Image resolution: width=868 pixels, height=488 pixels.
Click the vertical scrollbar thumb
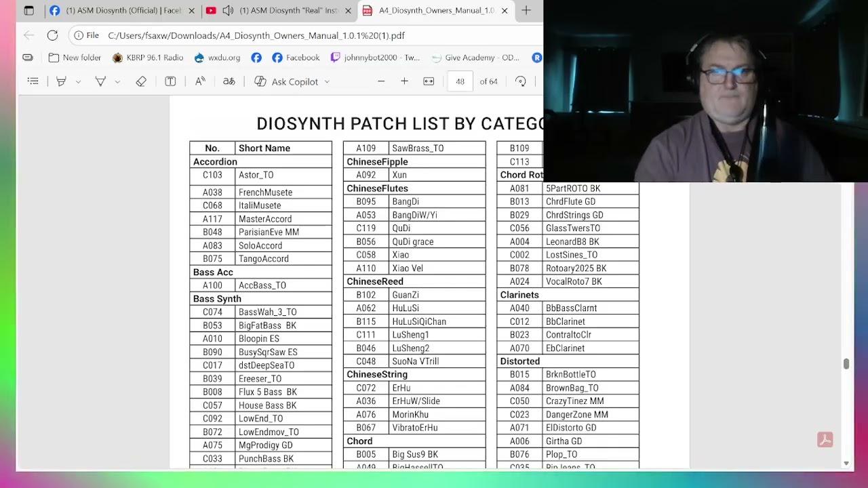pyautogui.click(x=846, y=364)
